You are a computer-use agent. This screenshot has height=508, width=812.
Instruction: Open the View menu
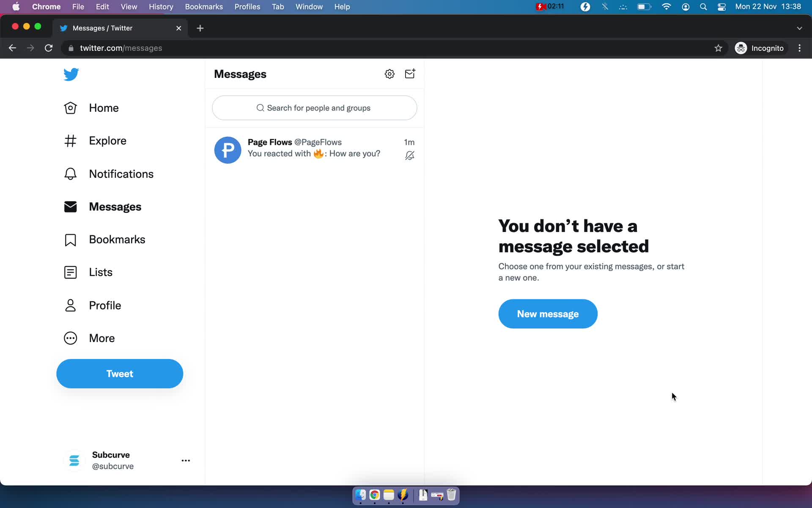129,7
